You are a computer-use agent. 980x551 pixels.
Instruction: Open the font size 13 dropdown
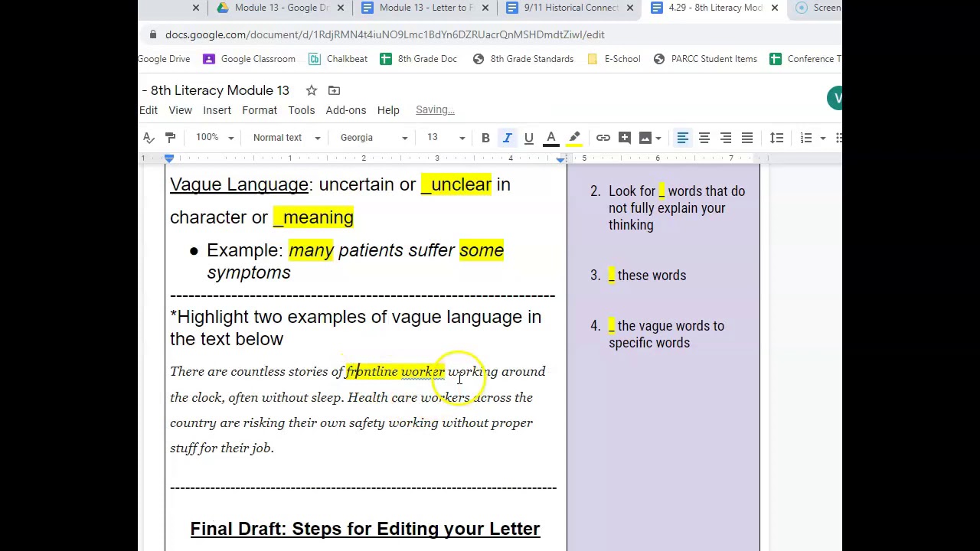tap(445, 138)
